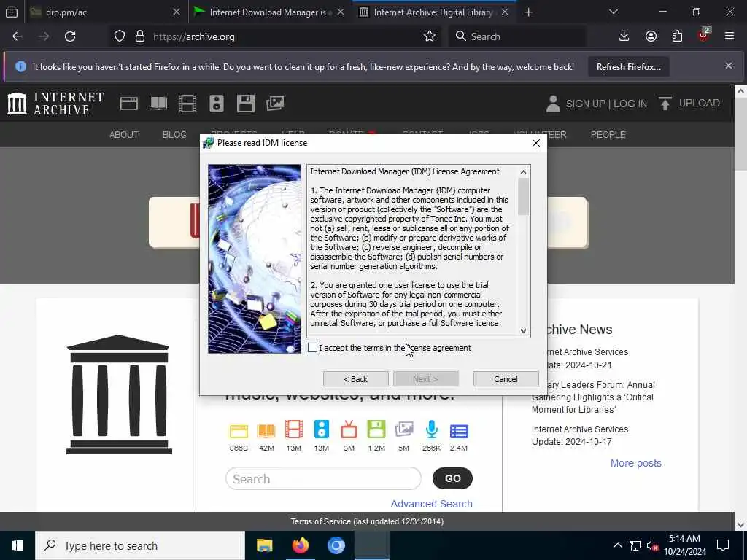Open the images icon in navbar
747x560 pixels.
275,104
